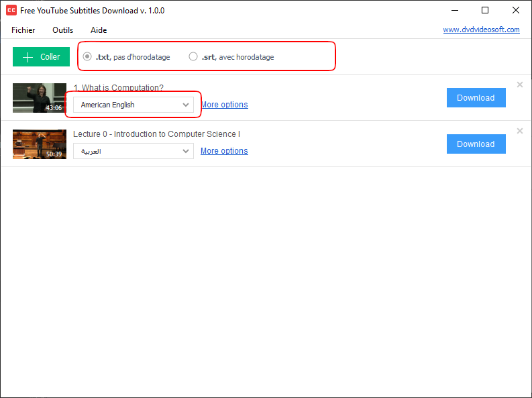Download subtitles for 'What is Computation?'
The image size is (532, 398).
coord(476,98)
